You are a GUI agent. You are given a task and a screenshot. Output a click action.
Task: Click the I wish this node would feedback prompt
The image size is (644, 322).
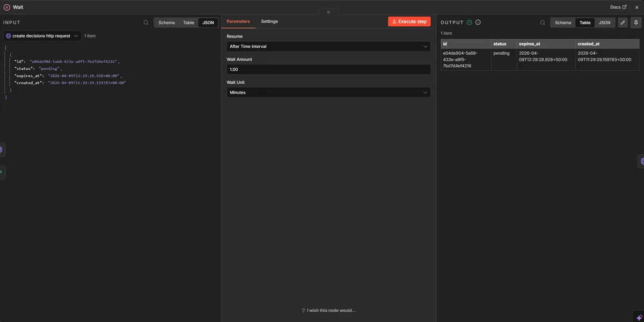[328, 310]
